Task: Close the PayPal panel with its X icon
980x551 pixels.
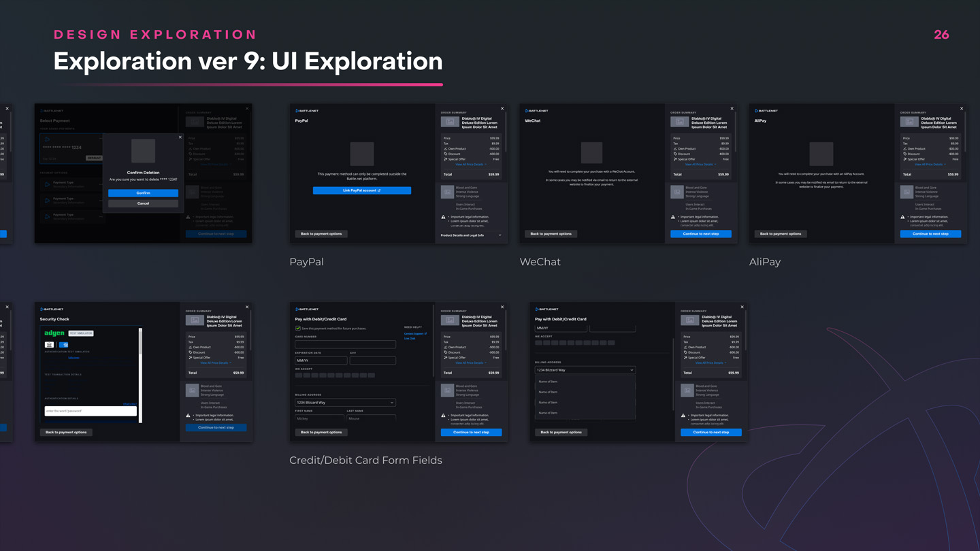Action: 502,108
